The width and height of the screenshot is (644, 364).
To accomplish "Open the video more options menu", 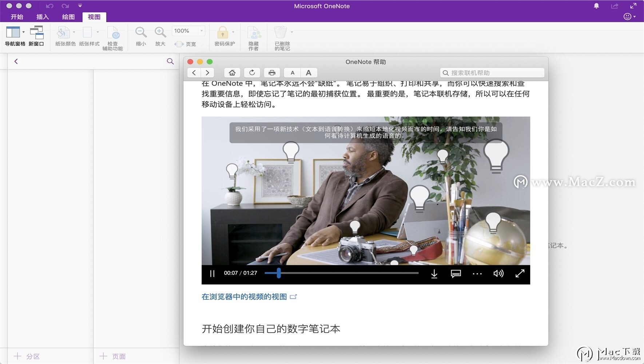I will point(477,274).
